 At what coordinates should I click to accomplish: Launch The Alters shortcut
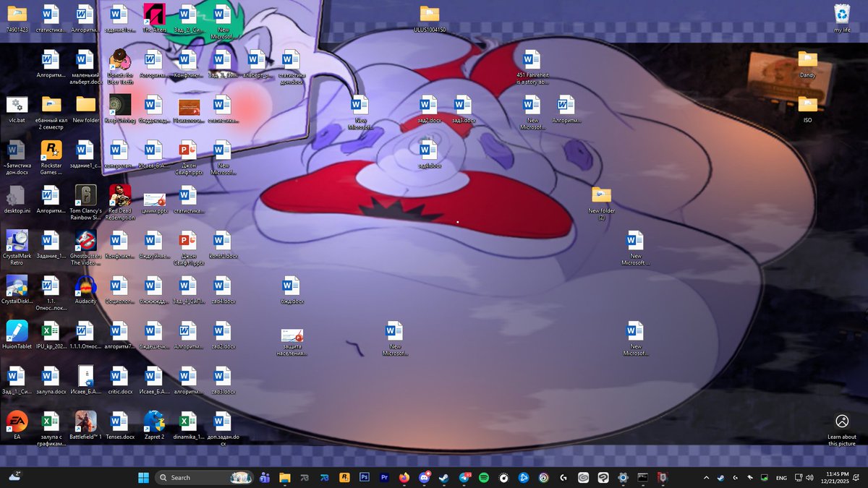[x=154, y=18]
